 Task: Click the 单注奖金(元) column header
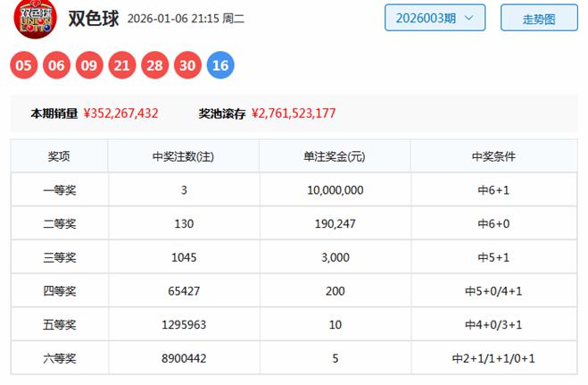coord(335,156)
